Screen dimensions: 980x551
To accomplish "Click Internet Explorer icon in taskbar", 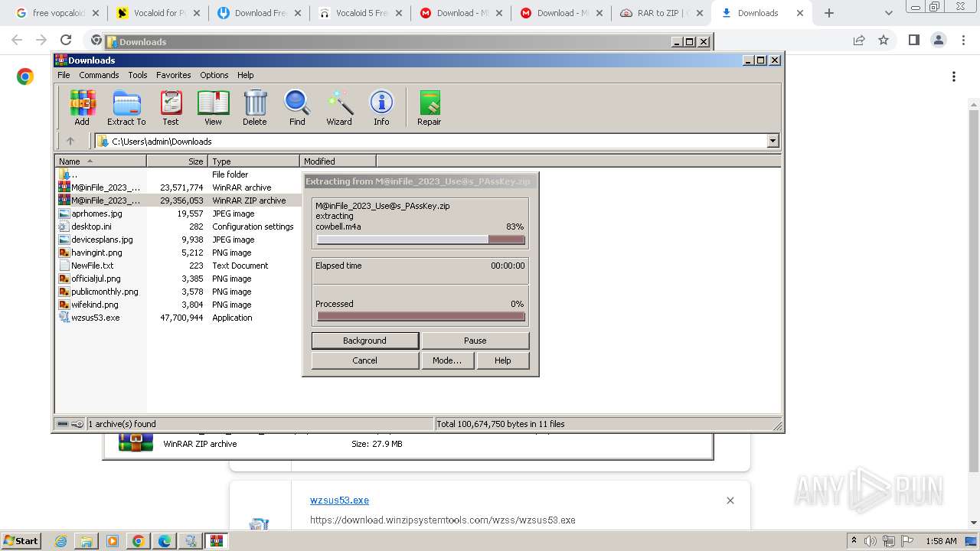I will pos(61,541).
